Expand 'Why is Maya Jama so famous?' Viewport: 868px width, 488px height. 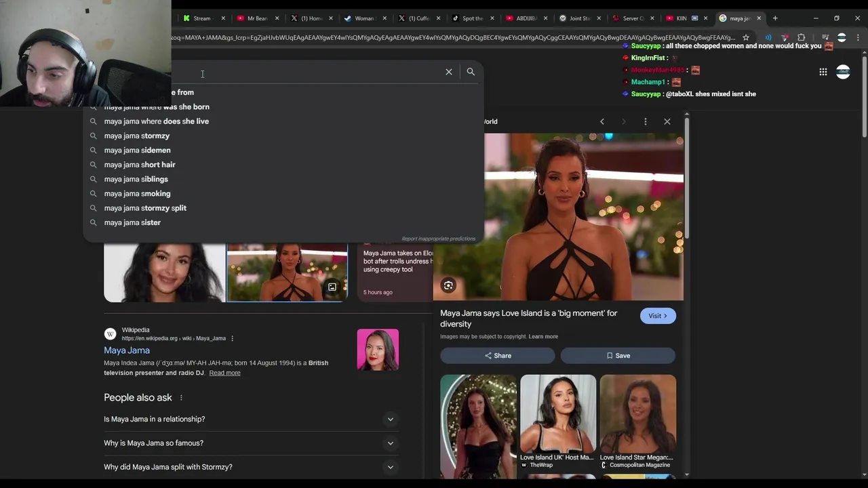click(251, 443)
